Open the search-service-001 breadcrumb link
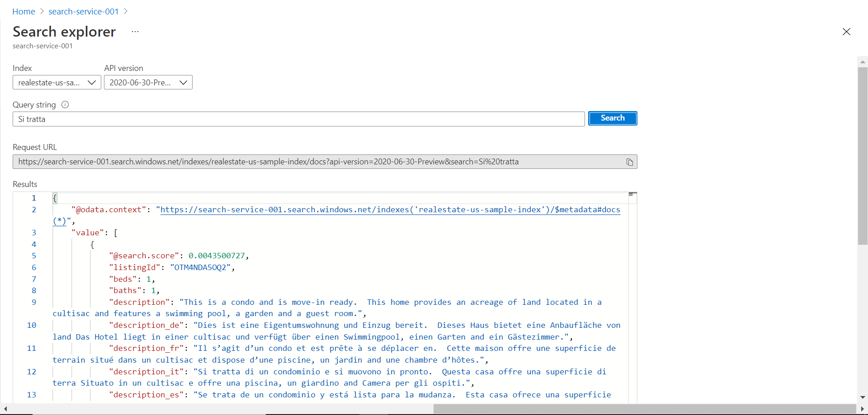868x415 pixels. click(84, 12)
